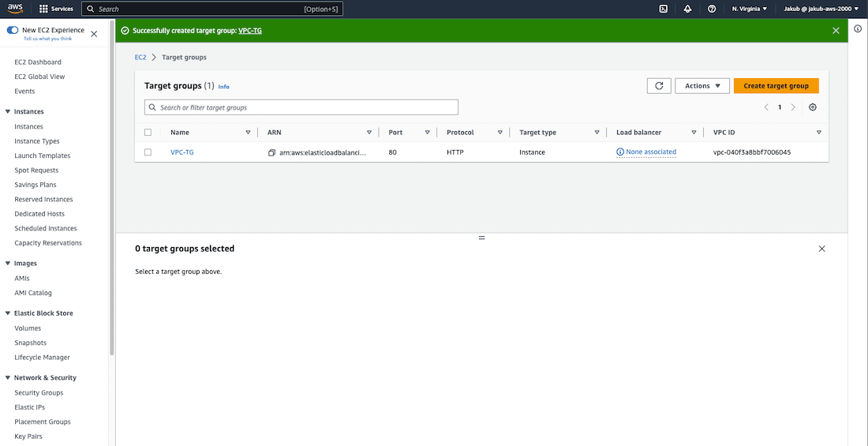This screenshot has width=868, height=446.
Task: Click the Create target group button
Action: (x=776, y=86)
